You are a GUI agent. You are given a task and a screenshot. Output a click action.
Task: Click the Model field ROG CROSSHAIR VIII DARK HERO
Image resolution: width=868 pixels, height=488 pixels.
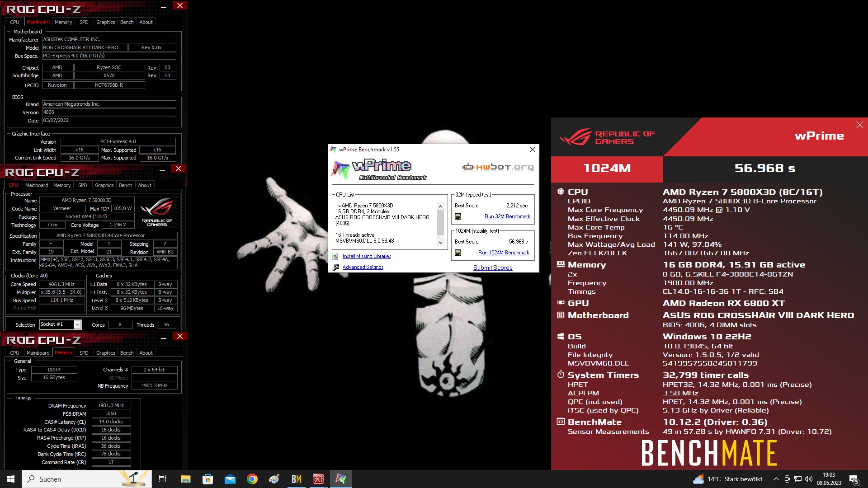point(85,47)
